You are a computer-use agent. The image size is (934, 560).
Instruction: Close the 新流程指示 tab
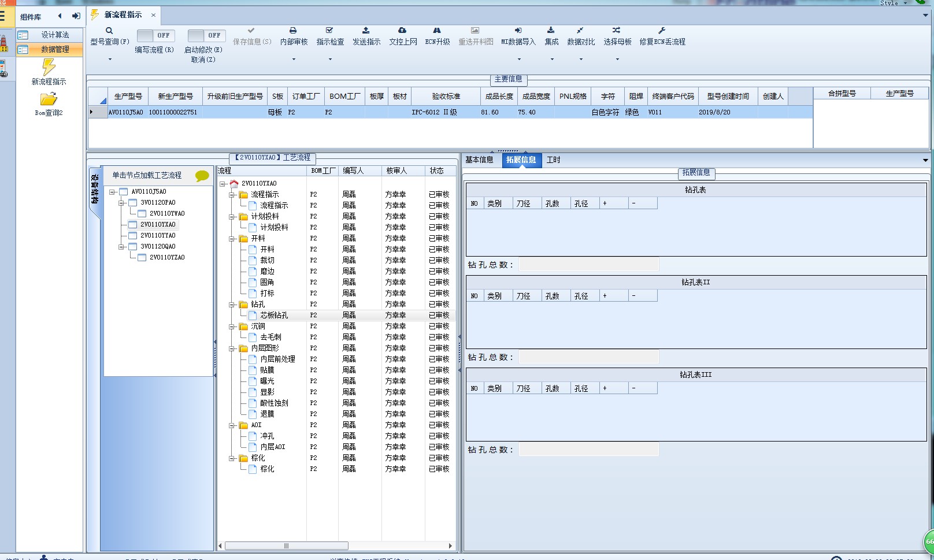153,15
